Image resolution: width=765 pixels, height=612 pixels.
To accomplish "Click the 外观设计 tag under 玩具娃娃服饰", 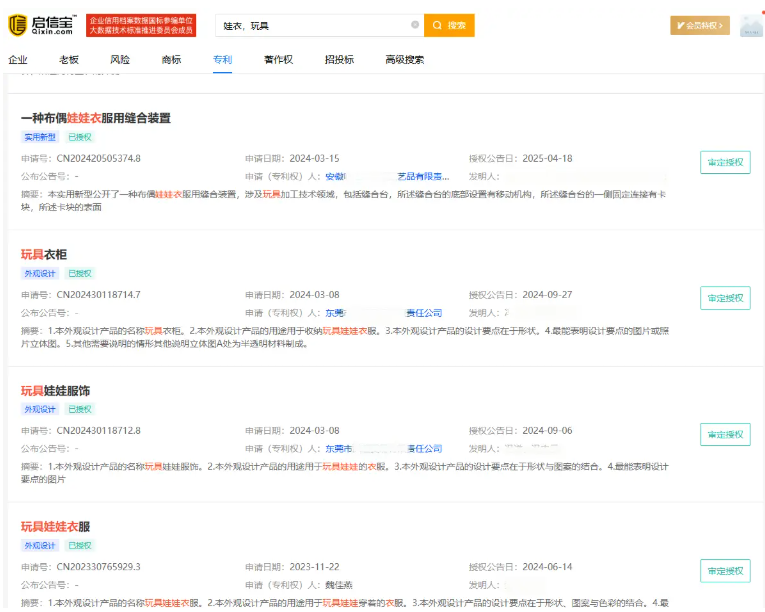I will point(40,409).
